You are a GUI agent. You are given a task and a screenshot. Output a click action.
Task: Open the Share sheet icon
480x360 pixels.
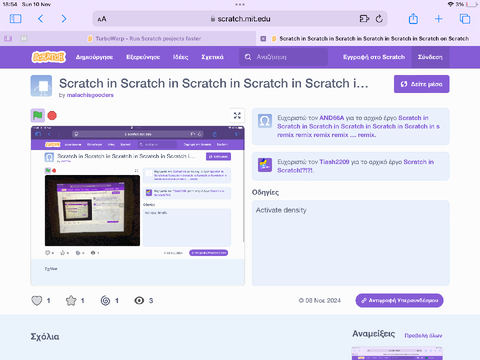pos(413,19)
